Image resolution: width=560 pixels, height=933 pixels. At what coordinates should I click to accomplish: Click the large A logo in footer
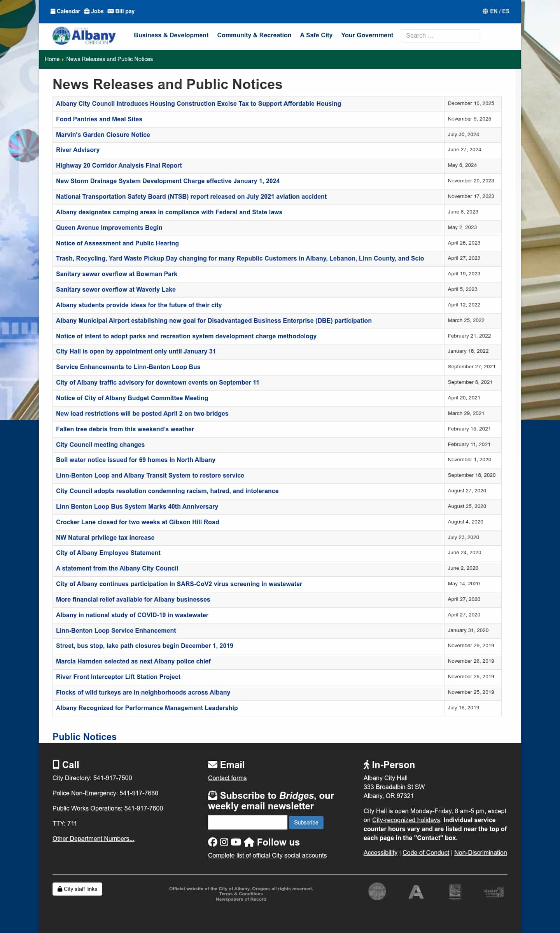click(x=416, y=891)
